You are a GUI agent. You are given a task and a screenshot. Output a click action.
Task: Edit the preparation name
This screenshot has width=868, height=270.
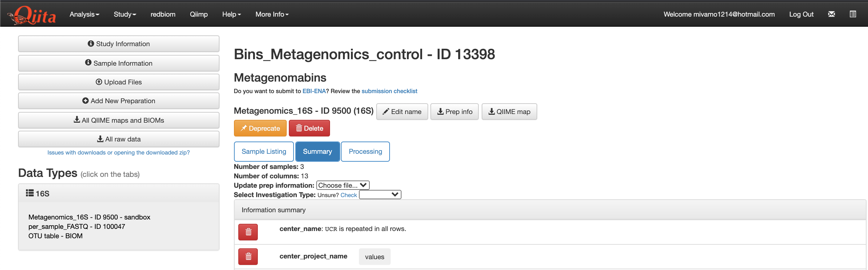402,112
